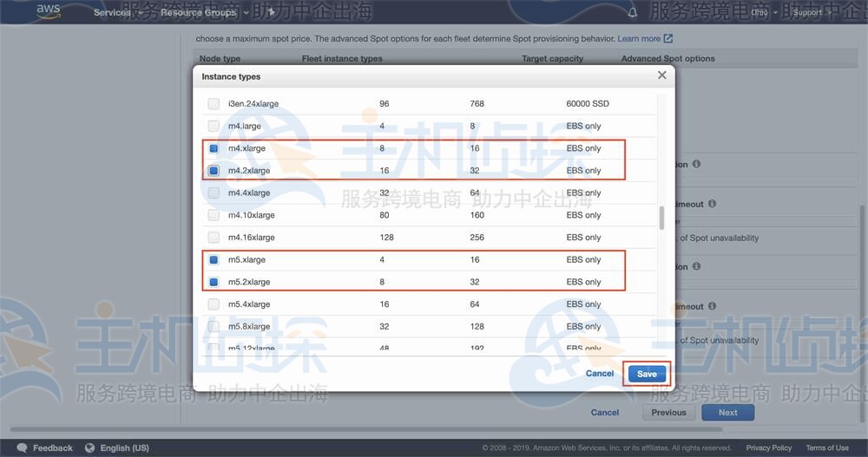Click the Previous button on the page

[x=668, y=412]
